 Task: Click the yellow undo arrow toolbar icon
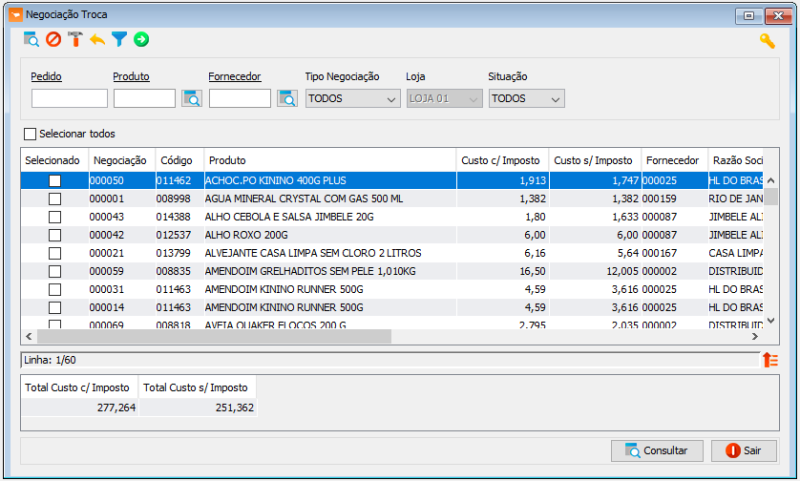click(x=97, y=40)
